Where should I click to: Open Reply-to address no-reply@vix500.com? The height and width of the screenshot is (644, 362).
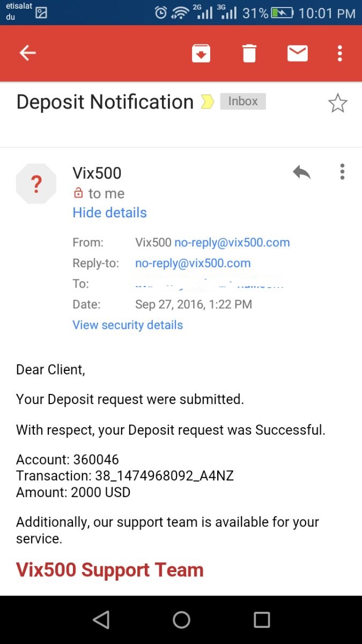pyautogui.click(x=193, y=263)
